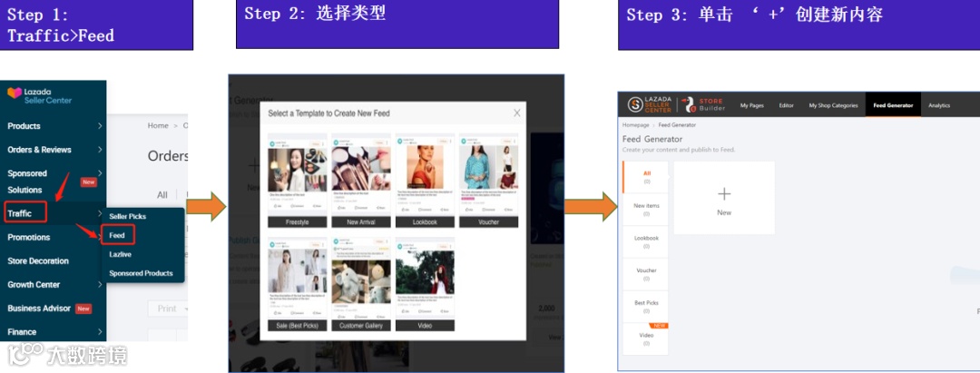Select the Voucher category tab in sidebar
This screenshot has height=373, width=980.
click(646, 274)
